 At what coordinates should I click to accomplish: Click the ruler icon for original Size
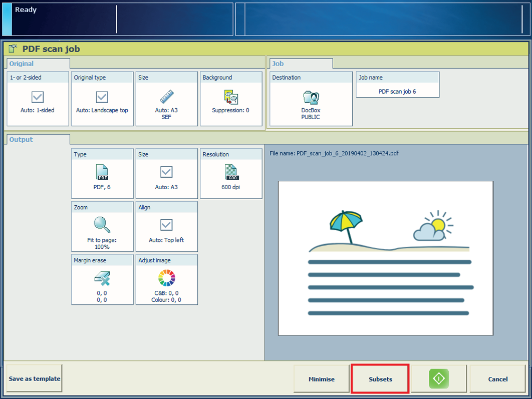(166, 97)
